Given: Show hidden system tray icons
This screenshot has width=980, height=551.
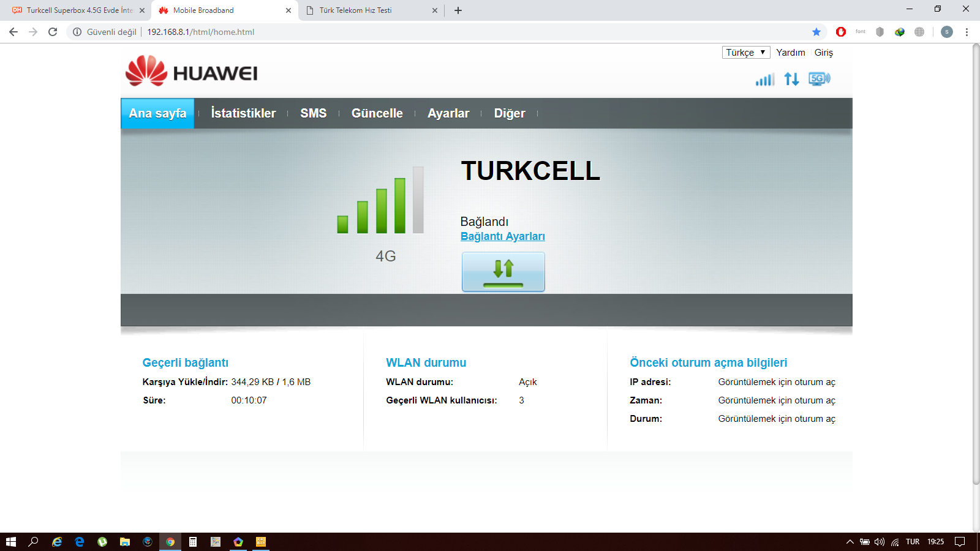Looking at the screenshot, I should pos(850,542).
